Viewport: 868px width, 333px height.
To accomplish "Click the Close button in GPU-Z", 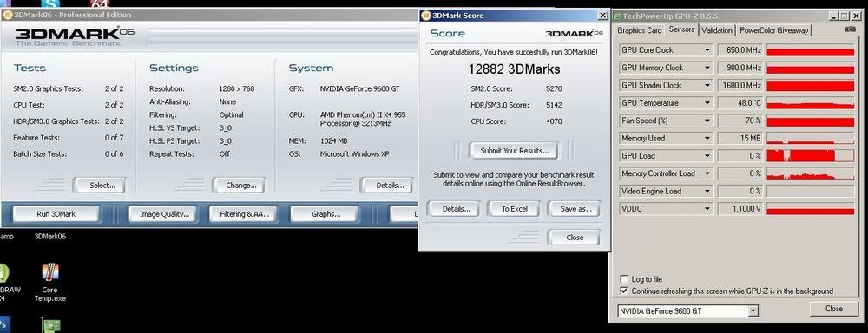I will 833,309.
